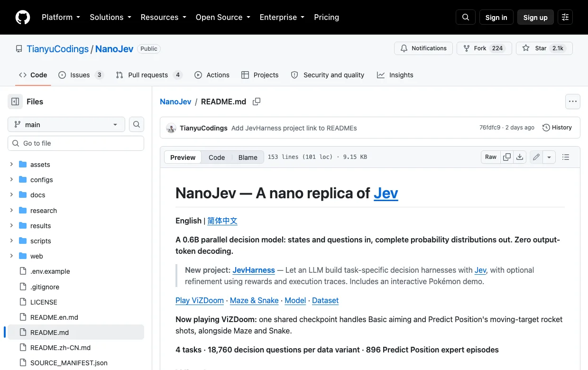Open the search magnifier in header
588x370 pixels.
[x=466, y=17]
